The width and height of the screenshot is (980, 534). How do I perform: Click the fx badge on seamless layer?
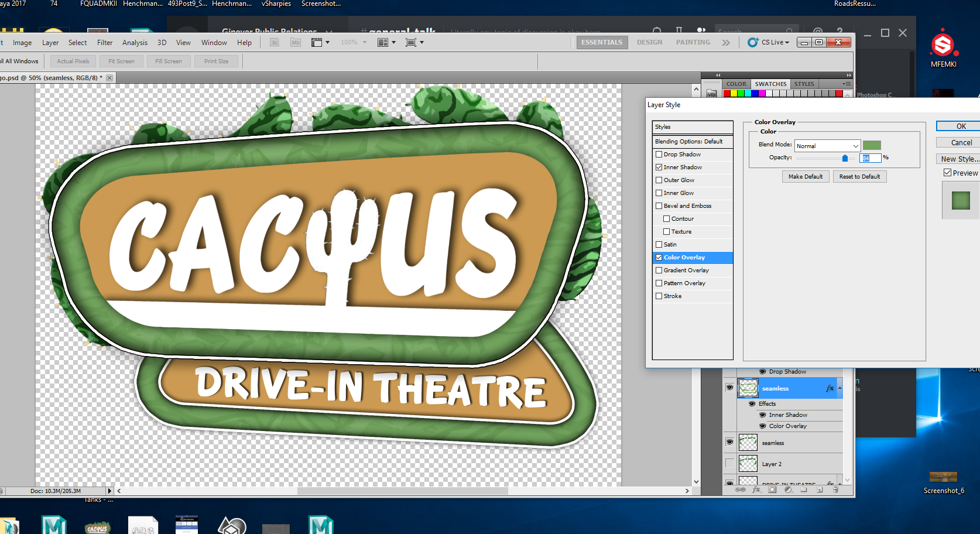pos(830,388)
